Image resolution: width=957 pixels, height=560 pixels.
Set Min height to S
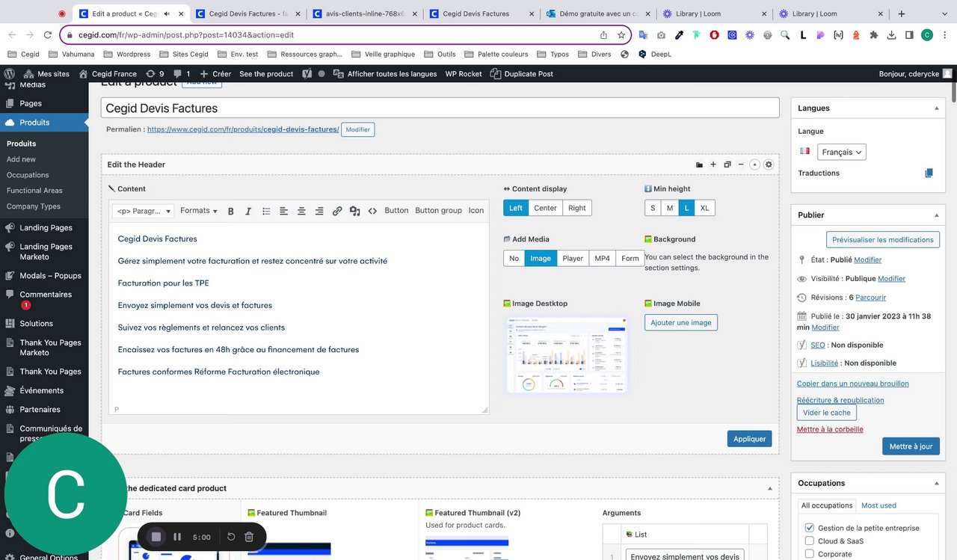653,208
